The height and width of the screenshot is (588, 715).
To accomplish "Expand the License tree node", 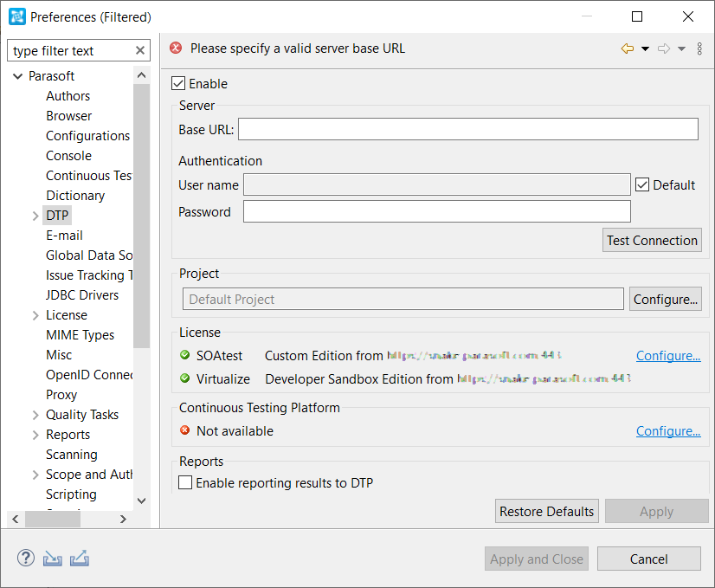I will point(35,315).
